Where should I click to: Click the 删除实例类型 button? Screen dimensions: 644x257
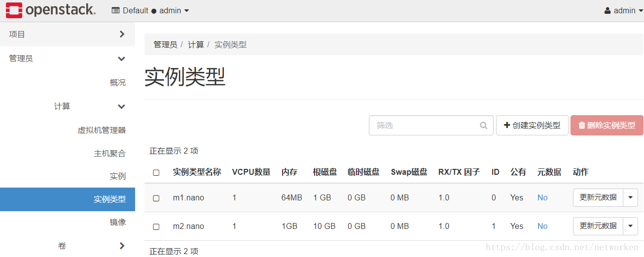(x=607, y=126)
